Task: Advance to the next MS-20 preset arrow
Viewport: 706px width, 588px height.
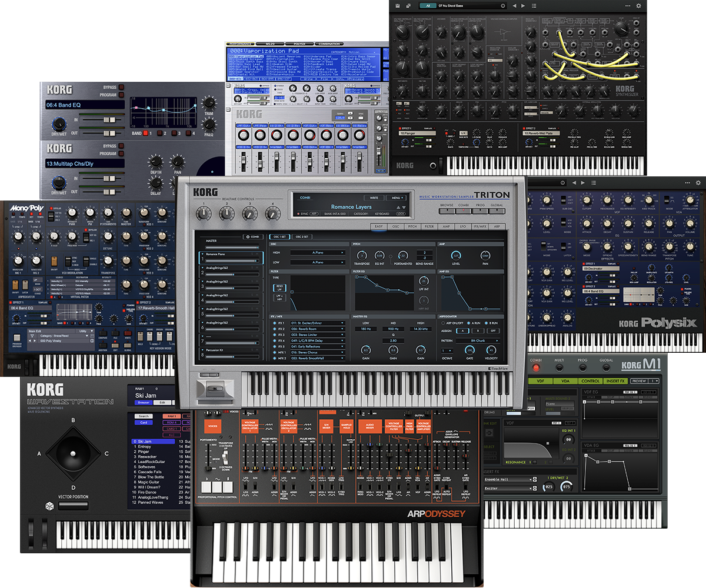Action: click(523, 5)
